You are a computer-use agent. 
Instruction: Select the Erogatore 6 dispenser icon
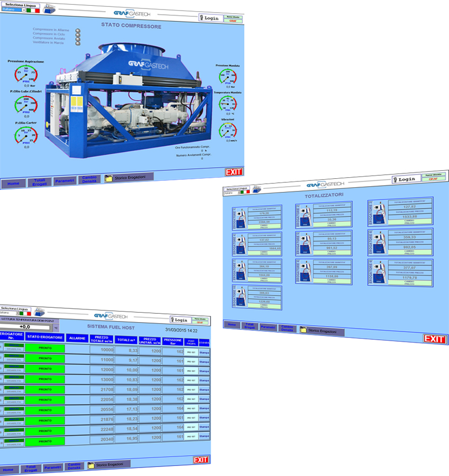point(380,243)
